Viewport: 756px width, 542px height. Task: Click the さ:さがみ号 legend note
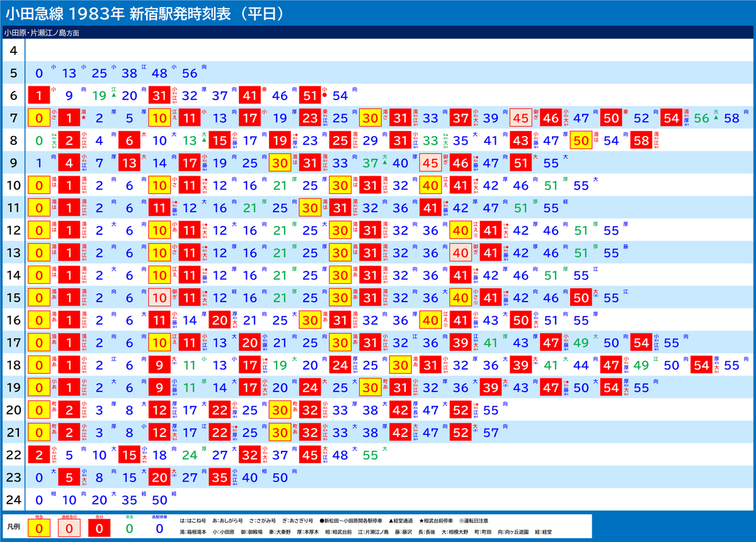263,521
